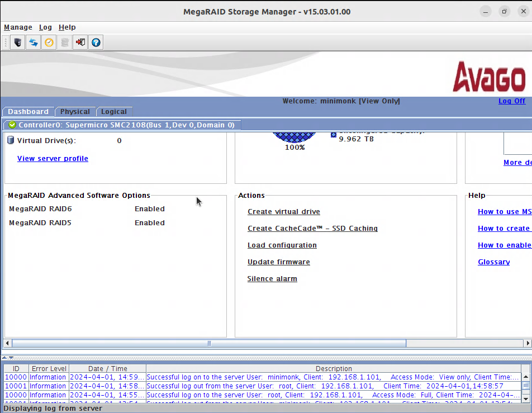The width and height of the screenshot is (532, 413).
Task: Open the Help menu
Action: click(67, 27)
